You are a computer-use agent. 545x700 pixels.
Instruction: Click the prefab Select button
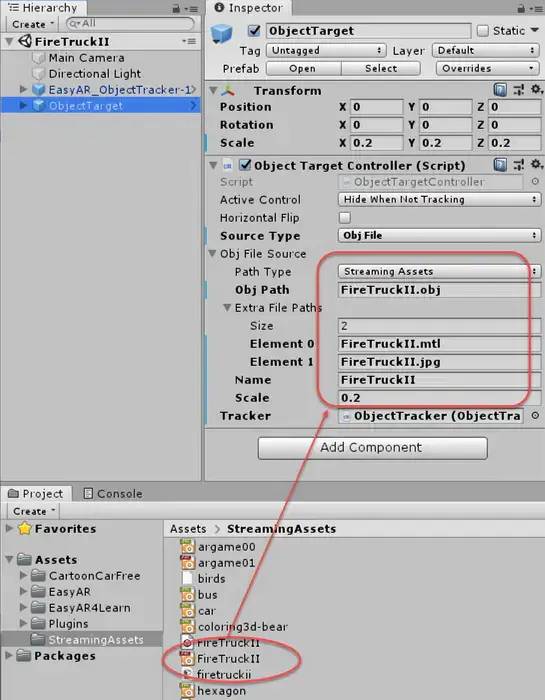381,68
